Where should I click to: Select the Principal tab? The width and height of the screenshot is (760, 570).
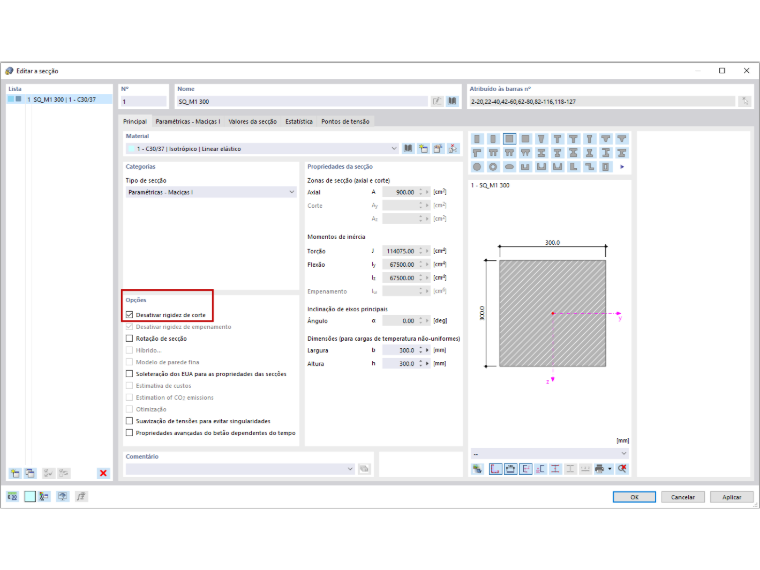[135, 122]
